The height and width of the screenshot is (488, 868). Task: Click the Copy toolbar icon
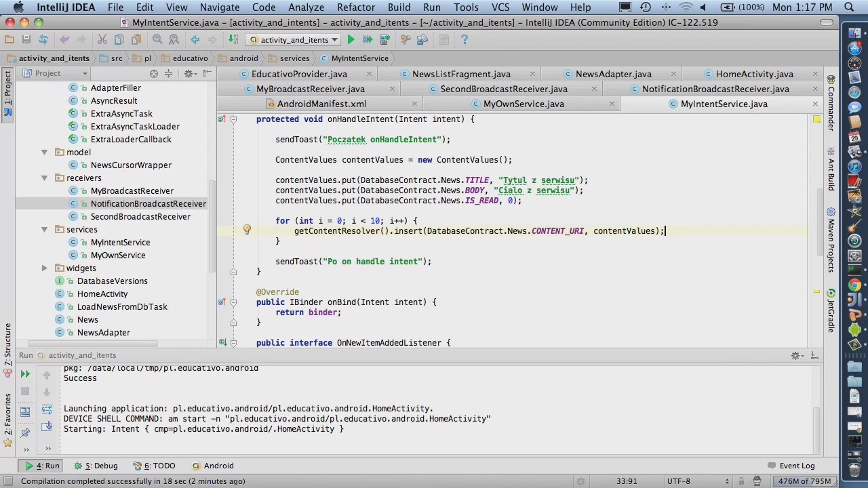coord(119,40)
